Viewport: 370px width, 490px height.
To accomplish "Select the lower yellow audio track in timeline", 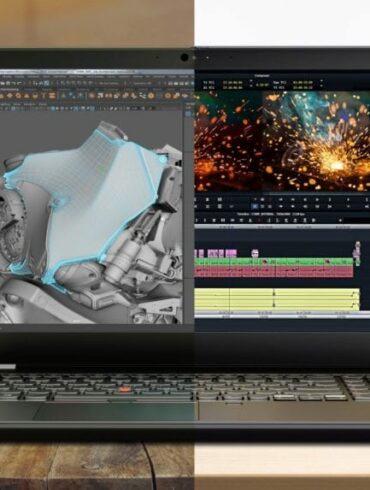I will point(277,305).
